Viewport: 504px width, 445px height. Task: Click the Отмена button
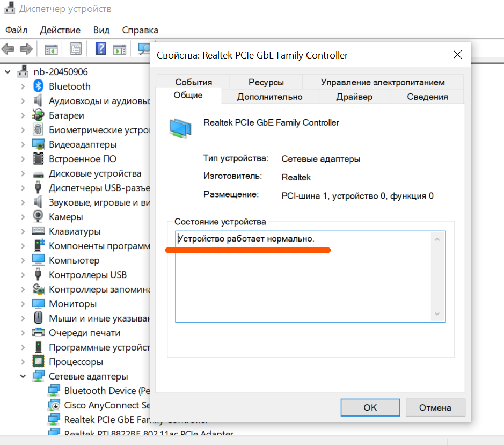pyautogui.click(x=435, y=407)
